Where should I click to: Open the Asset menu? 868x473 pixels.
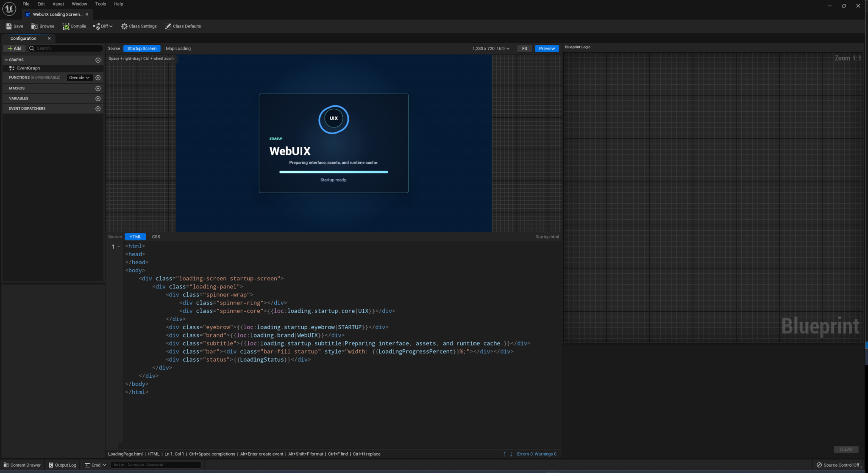point(58,4)
